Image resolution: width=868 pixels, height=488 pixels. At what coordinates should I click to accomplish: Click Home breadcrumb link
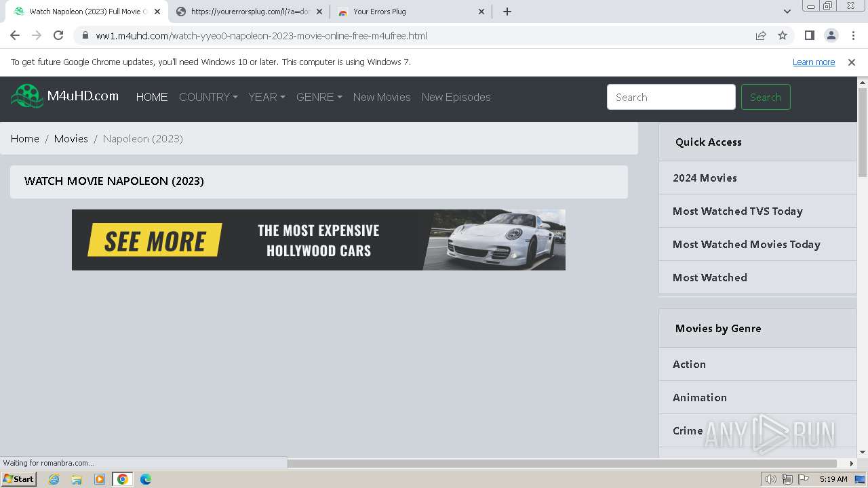click(25, 138)
